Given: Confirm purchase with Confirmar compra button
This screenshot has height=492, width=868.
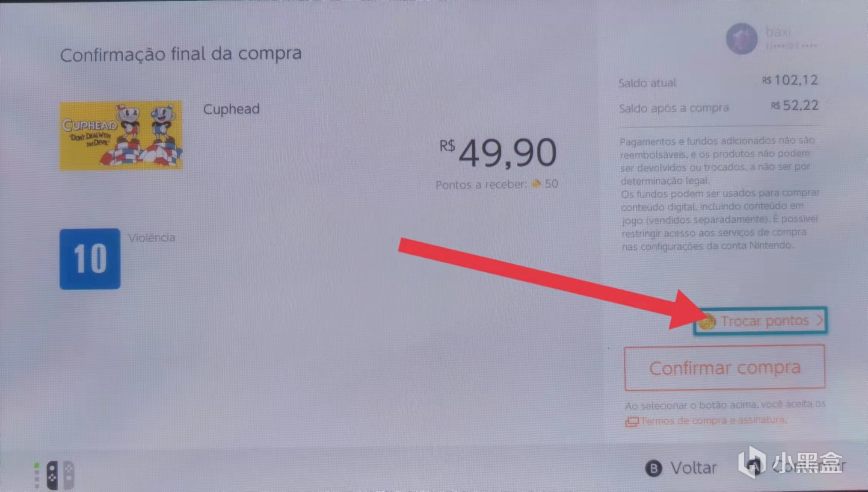Looking at the screenshot, I should pyautogui.click(x=725, y=368).
